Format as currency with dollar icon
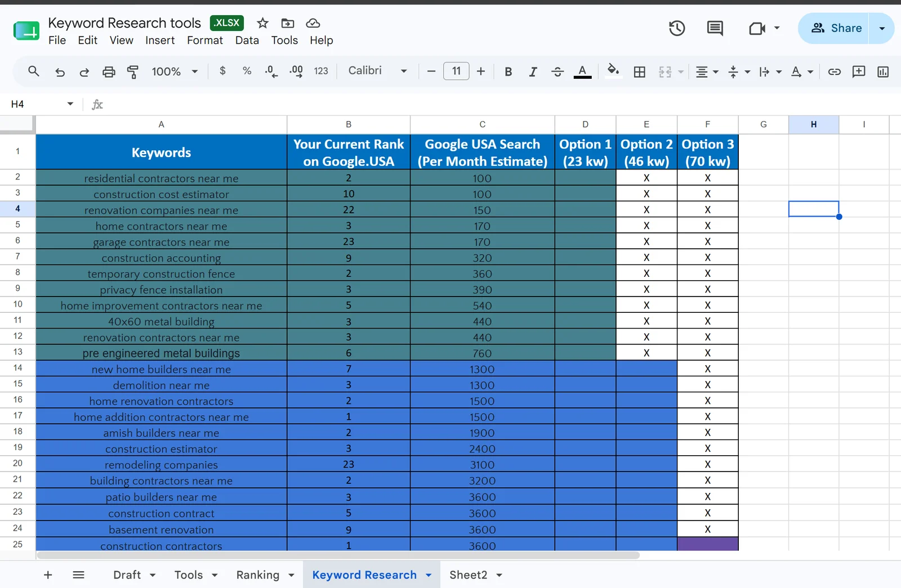The height and width of the screenshot is (588, 901). (222, 71)
